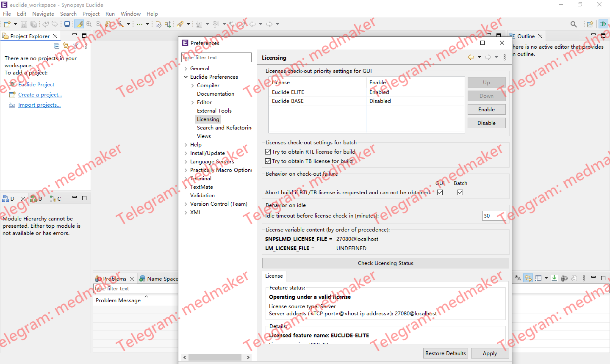610x364 pixels.
Task: Click the Open Console monitor icon
Action: click(67, 24)
